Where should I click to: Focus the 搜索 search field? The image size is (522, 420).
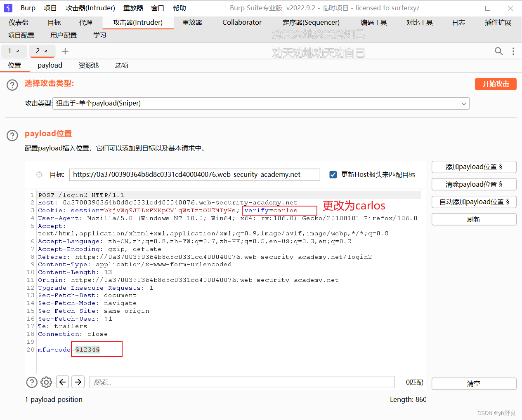tap(242, 382)
